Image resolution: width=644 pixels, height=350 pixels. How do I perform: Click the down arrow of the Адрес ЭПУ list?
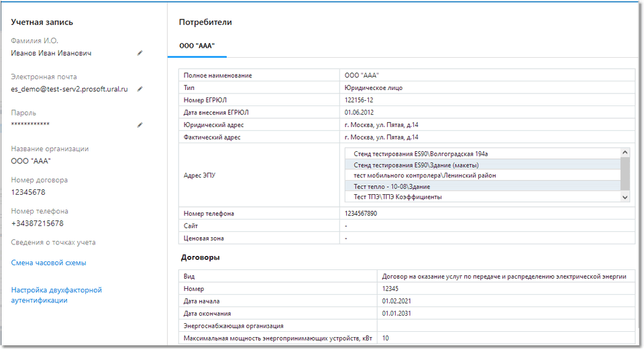625,197
